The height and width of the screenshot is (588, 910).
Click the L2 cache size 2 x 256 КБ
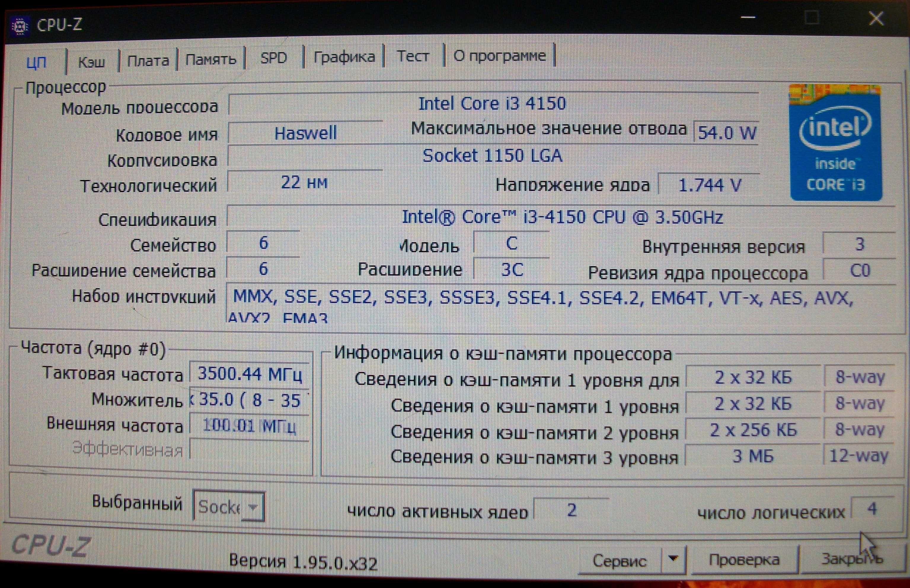pos(753,430)
